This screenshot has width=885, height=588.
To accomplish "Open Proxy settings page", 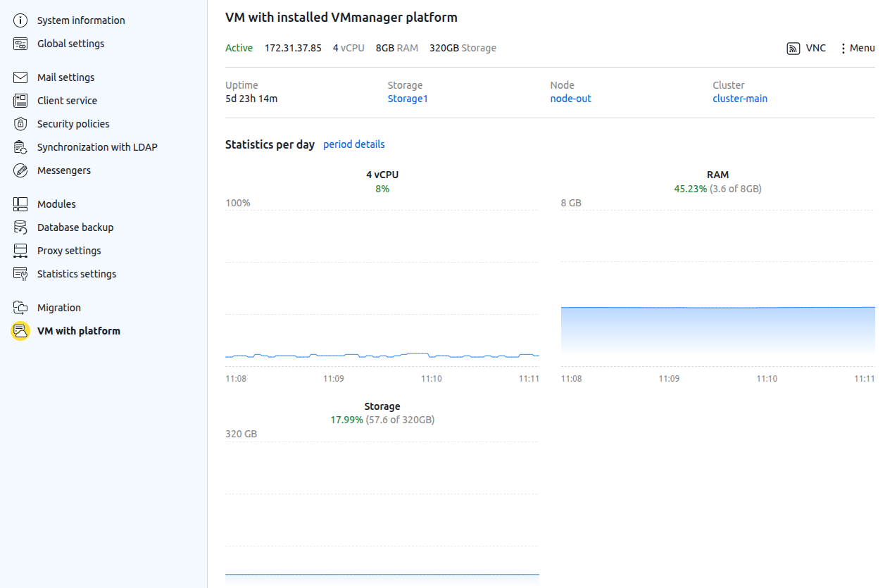I will tap(69, 251).
